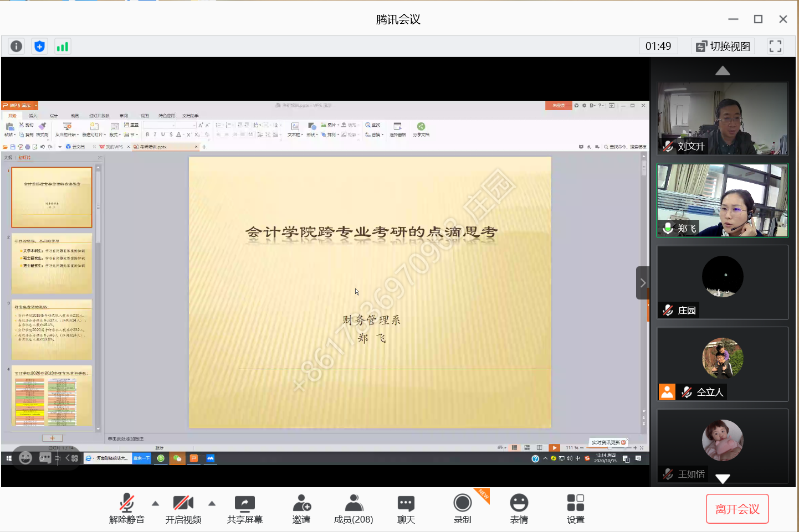The image size is (799, 532).
Task: Click WPS 格式刷 format painter
Action: pyautogui.click(x=42, y=130)
